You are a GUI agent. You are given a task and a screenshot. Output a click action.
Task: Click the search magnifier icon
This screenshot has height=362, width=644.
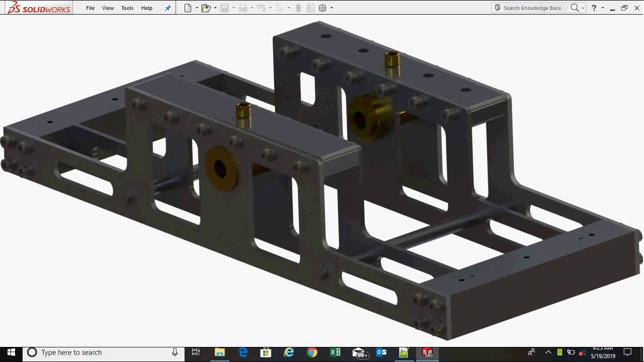point(575,8)
